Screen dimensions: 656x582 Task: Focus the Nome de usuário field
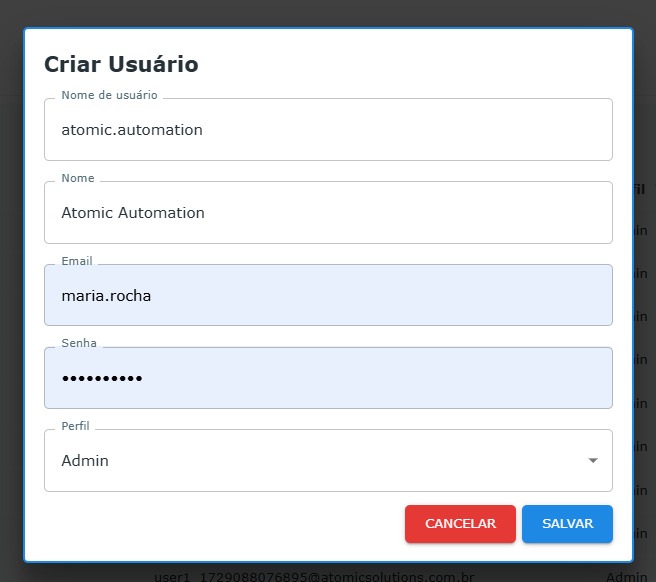[328, 130]
